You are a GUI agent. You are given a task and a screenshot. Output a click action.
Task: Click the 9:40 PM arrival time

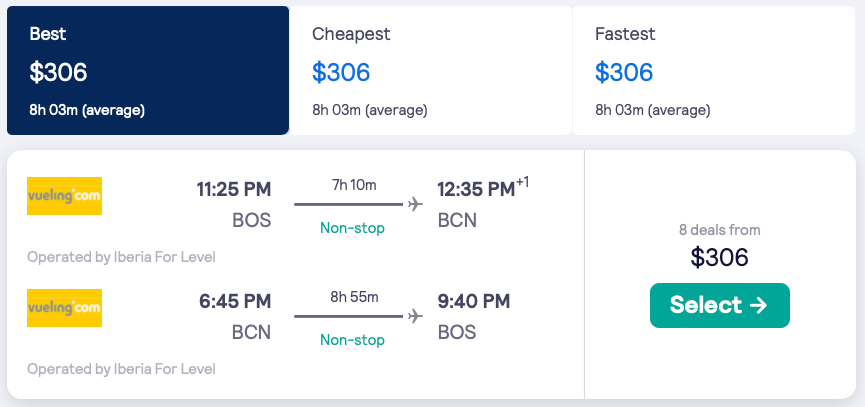474,301
